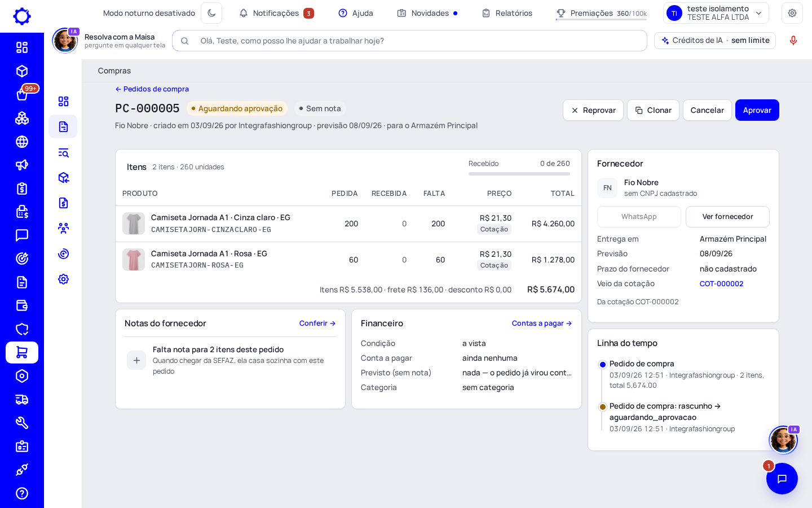Expand the teste isolamento account dropdown
The image size is (812, 508).
(x=716, y=13)
